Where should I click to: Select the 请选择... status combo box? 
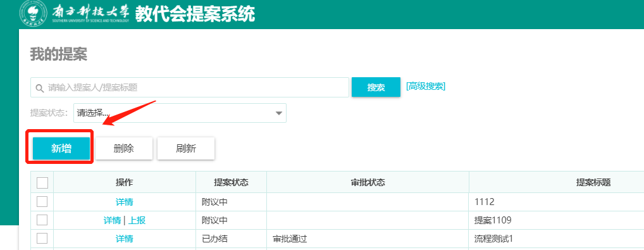[x=180, y=113]
